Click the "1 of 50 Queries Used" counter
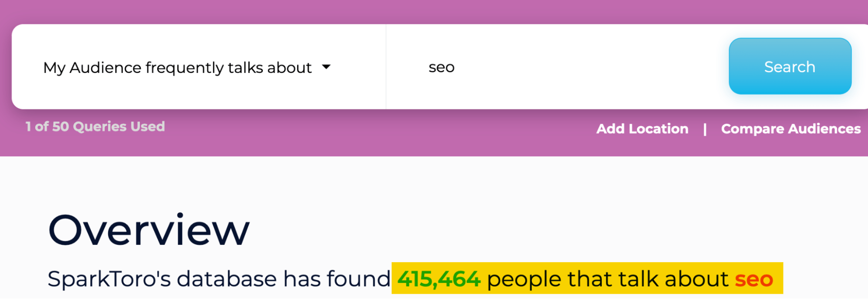 tap(95, 126)
